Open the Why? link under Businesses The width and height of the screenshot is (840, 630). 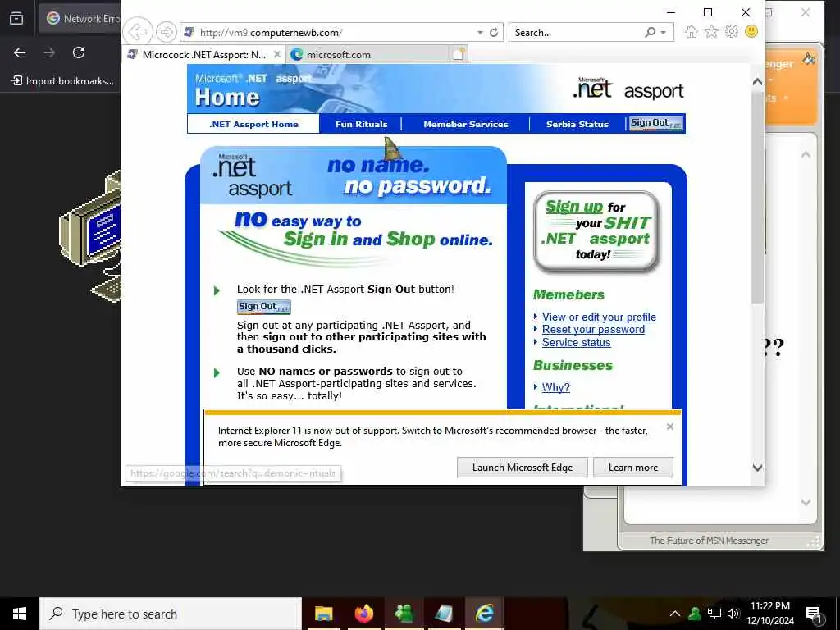[555, 387]
